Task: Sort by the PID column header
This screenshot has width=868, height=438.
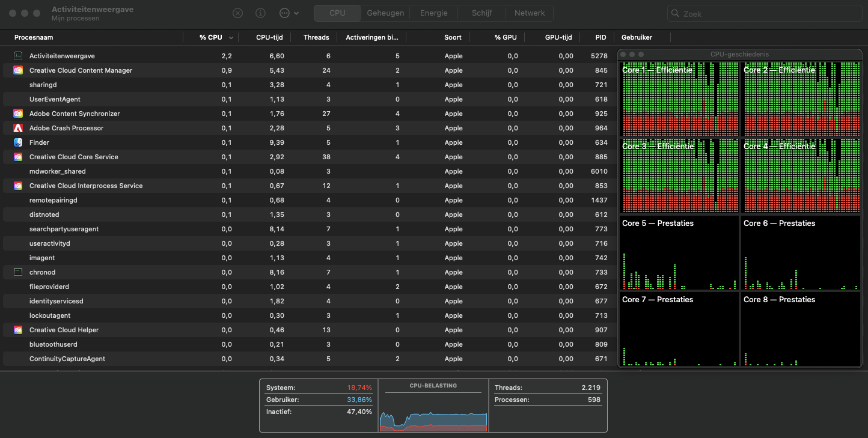Action: [x=601, y=37]
